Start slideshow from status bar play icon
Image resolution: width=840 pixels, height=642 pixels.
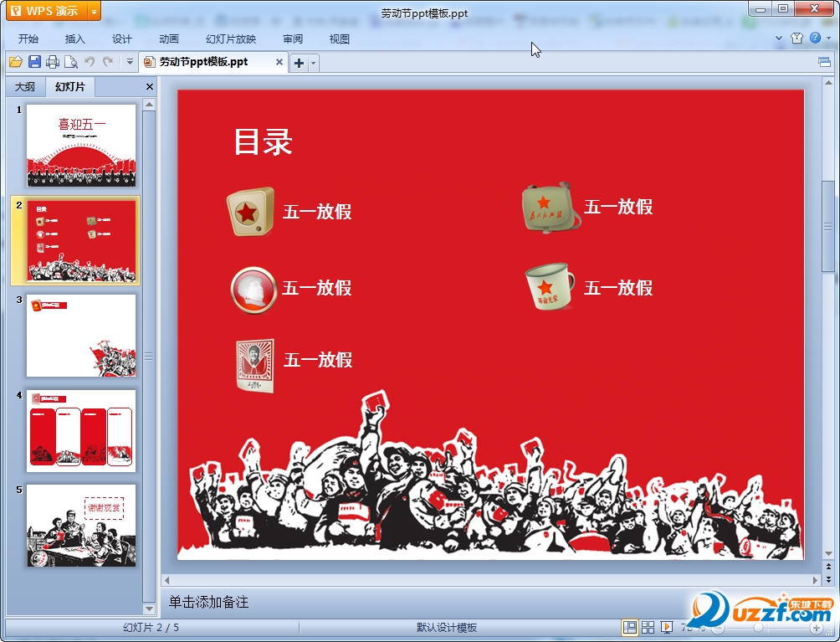click(667, 627)
